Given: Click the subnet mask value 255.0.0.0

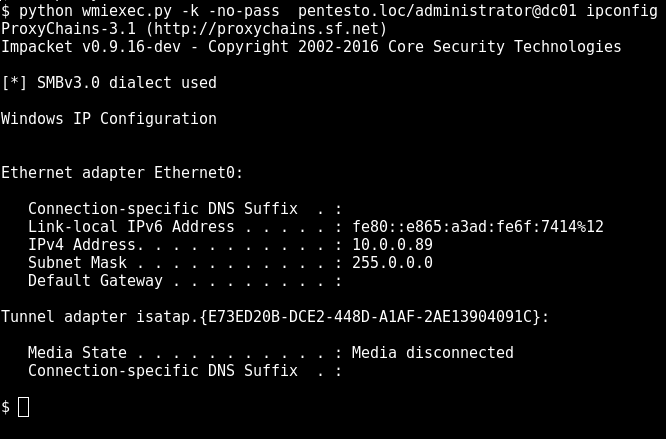Looking at the screenshot, I should [392, 262].
